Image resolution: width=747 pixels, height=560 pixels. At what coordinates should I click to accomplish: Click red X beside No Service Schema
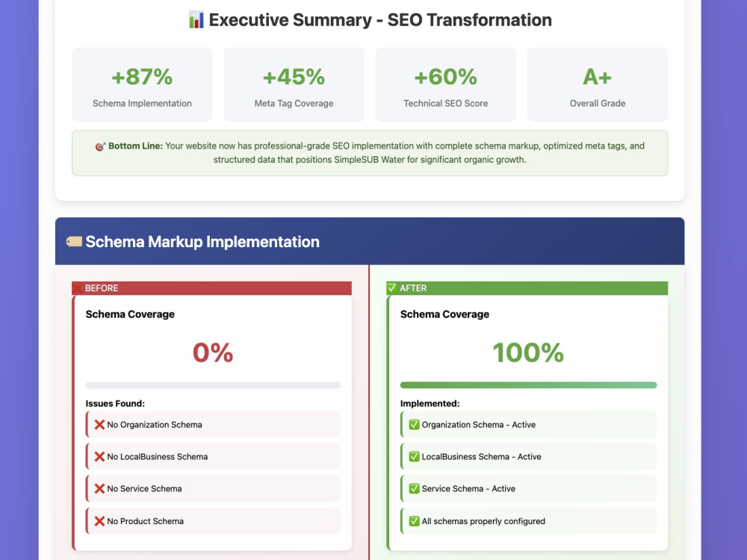pos(99,488)
